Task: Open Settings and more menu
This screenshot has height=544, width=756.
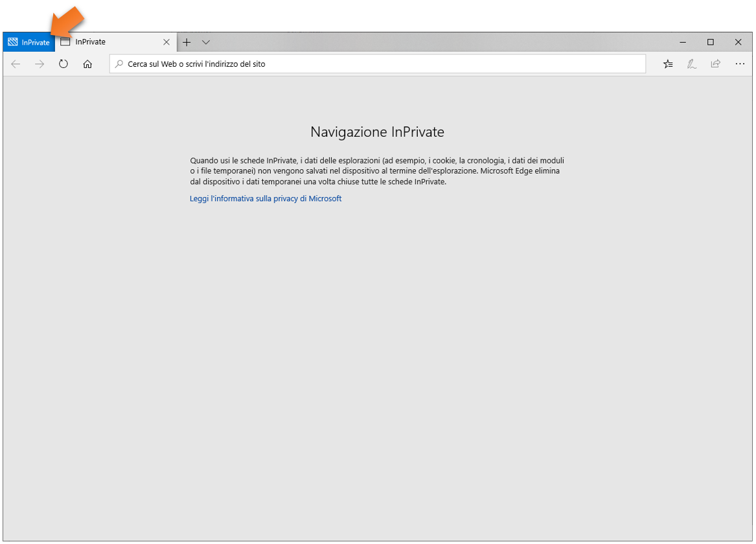Action: pos(740,64)
